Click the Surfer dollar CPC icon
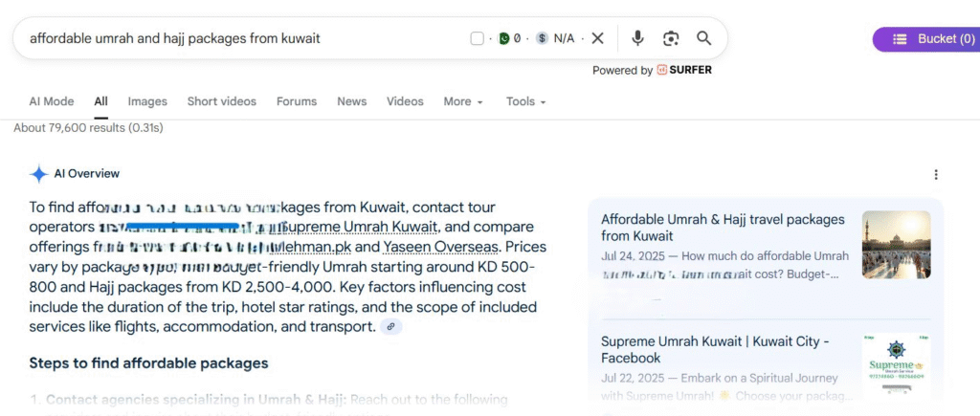 coord(543,39)
